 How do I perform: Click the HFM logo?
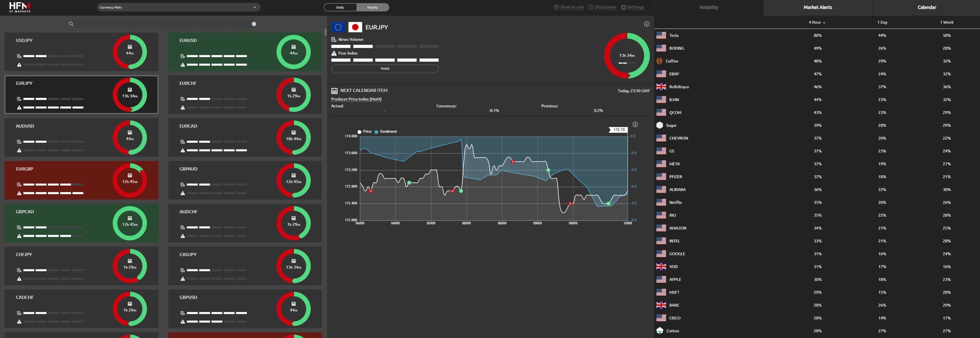click(20, 7)
